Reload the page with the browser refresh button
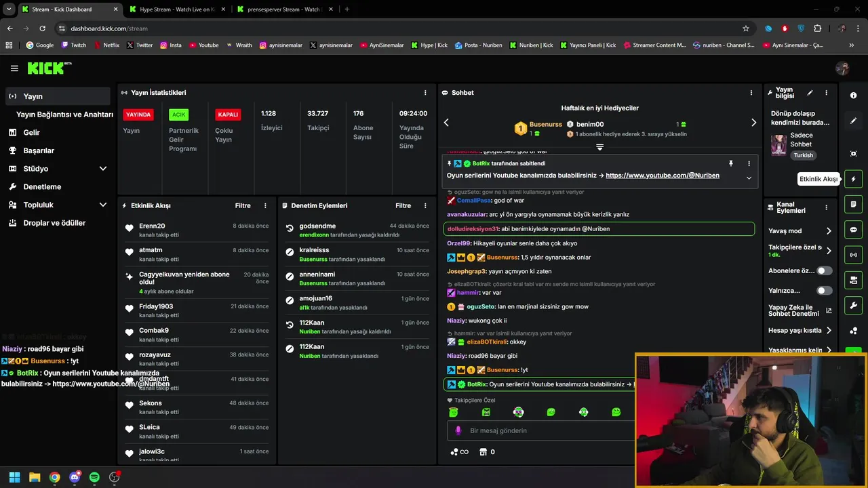 click(x=42, y=28)
